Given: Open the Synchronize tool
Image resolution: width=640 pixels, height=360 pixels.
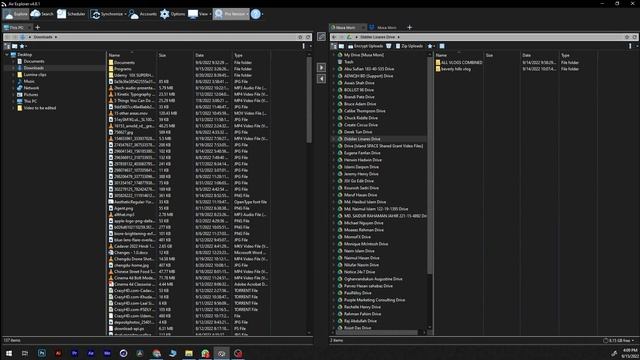Looking at the screenshot, I should point(106,14).
